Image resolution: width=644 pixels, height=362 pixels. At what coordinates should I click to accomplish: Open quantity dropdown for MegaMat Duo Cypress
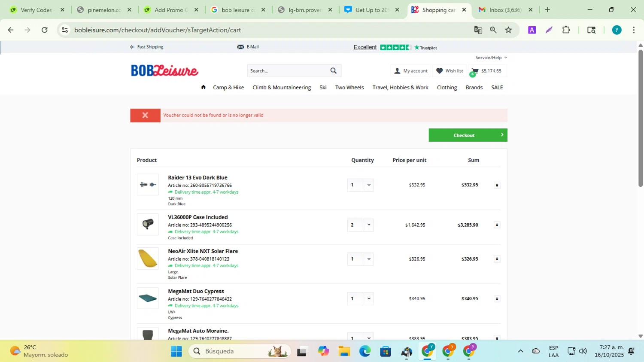point(360,298)
